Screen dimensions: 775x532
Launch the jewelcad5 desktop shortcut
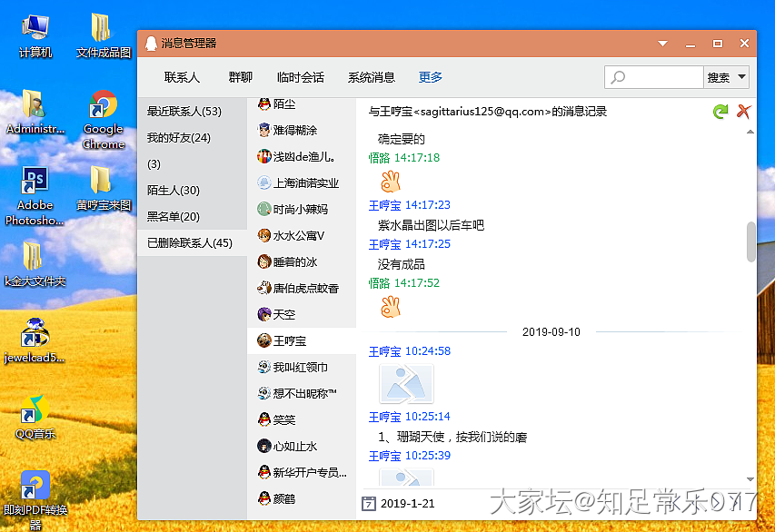[35, 340]
